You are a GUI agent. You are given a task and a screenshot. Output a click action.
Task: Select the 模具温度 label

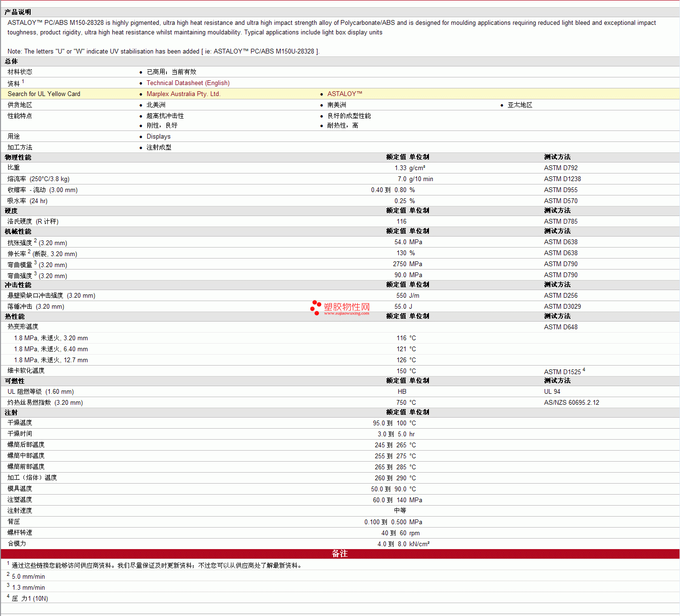[20, 489]
